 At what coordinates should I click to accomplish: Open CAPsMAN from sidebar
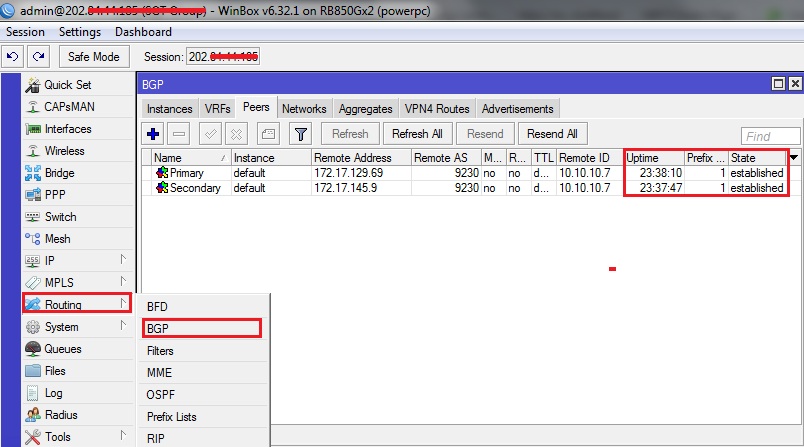(x=78, y=107)
